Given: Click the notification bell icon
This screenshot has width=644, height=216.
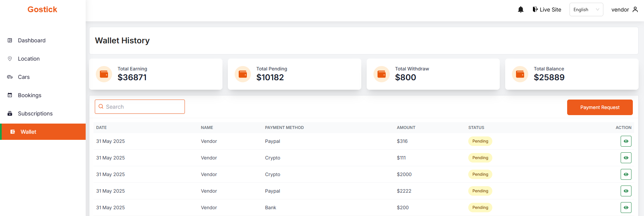Looking at the screenshot, I should [x=521, y=9].
